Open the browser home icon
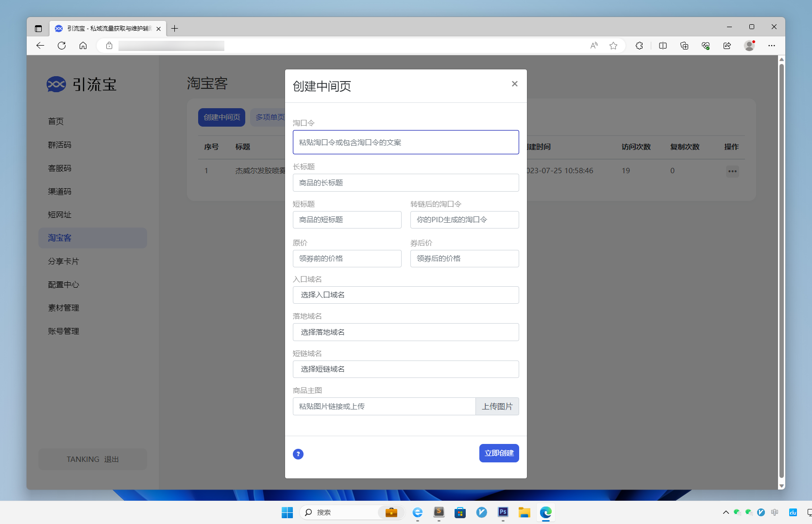The image size is (812, 524). (83, 45)
